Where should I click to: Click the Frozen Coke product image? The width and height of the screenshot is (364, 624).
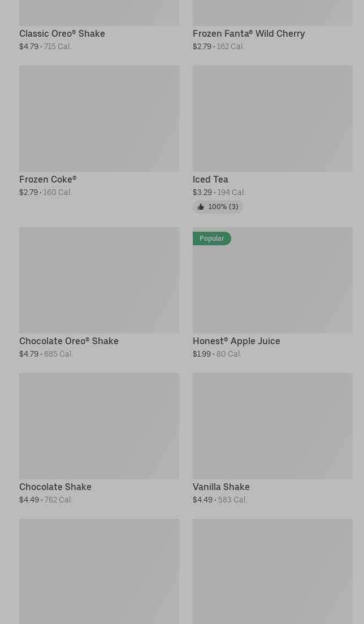pyautogui.click(x=99, y=119)
